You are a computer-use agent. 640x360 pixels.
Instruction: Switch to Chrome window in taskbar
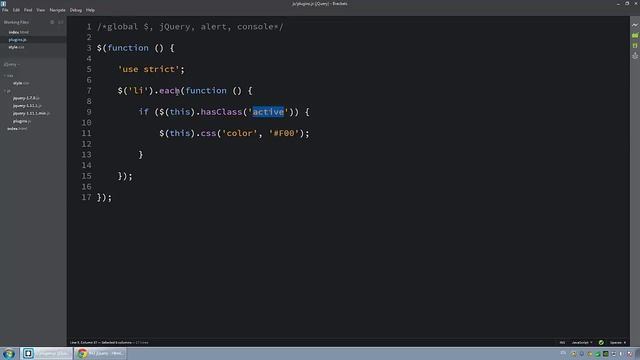click(100, 353)
